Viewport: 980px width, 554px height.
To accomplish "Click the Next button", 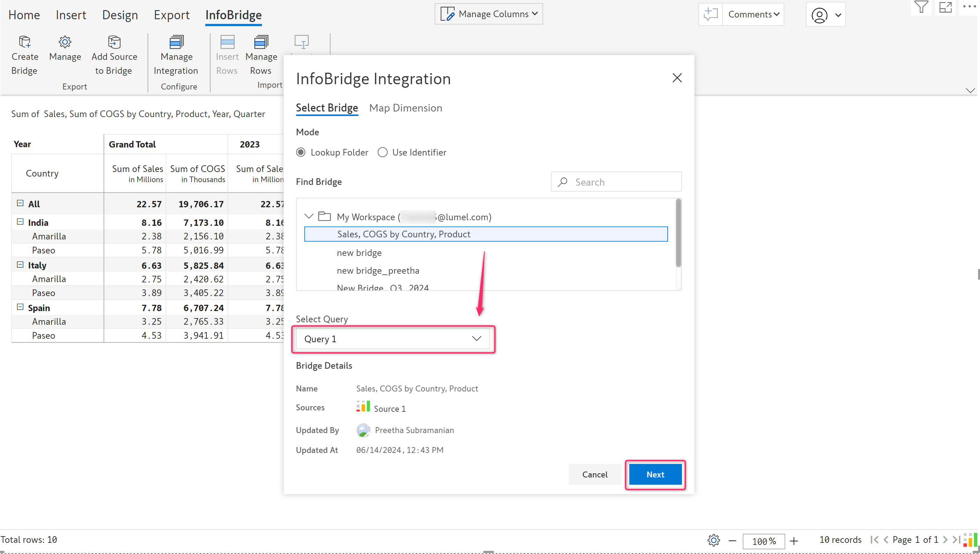I will [655, 474].
